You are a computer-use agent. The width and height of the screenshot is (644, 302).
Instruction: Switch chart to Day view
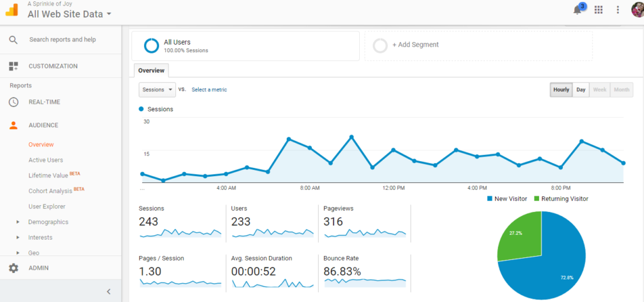(581, 90)
